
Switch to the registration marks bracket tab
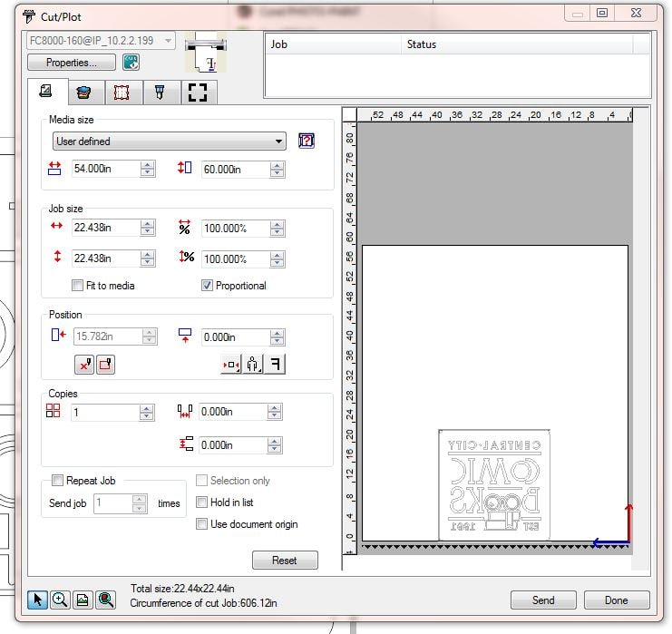coord(197,92)
